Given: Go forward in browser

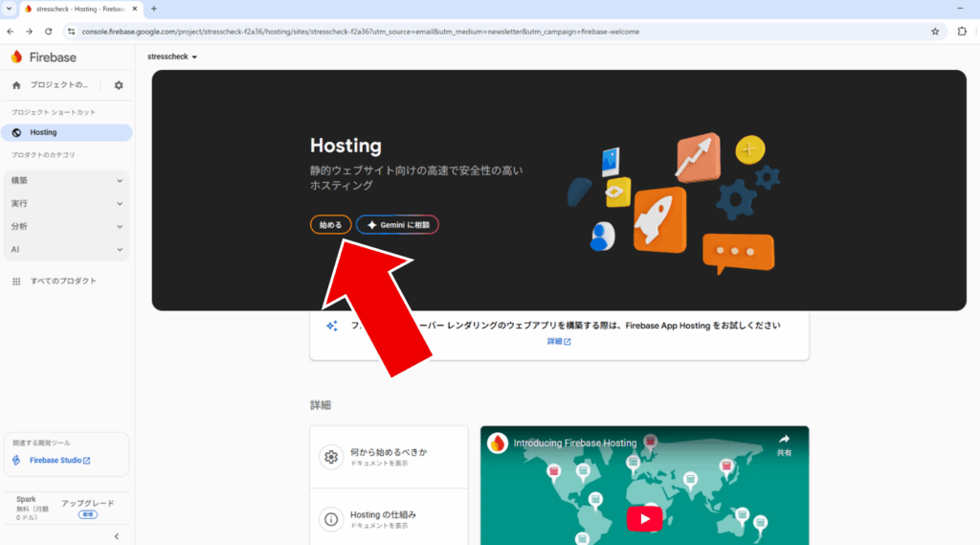Looking at the screenshot, I should click(29, 32).
